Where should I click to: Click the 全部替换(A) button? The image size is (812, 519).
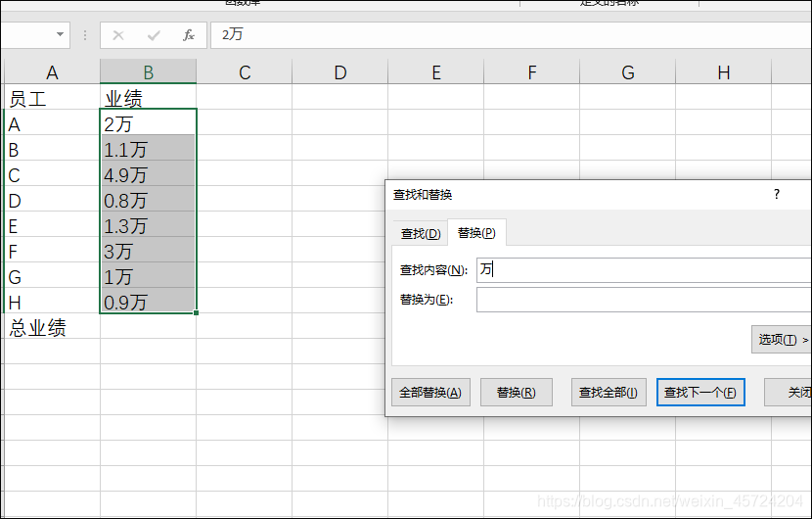pos(430,393)
